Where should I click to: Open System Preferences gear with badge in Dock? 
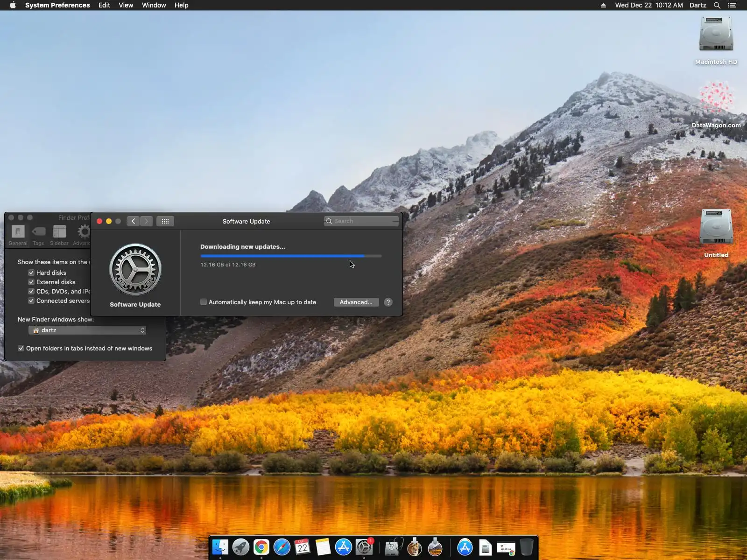(364, 547)
